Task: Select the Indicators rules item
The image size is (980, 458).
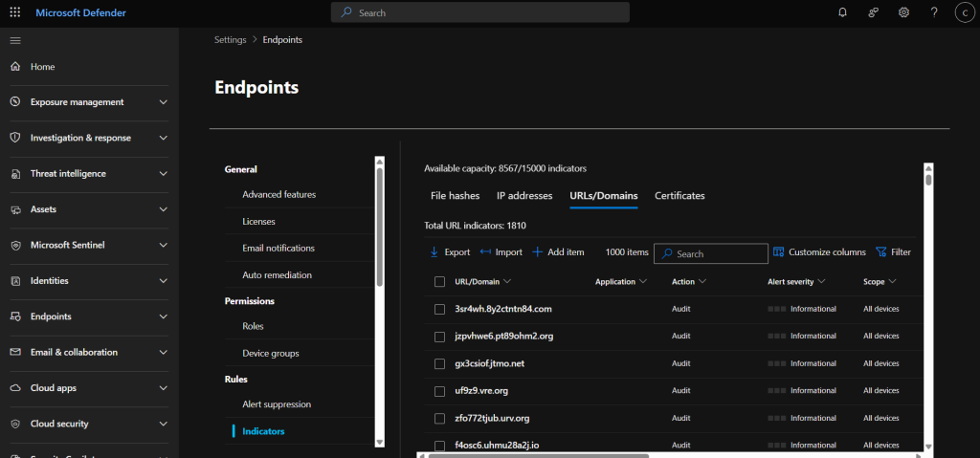Action: click(263, 431)
